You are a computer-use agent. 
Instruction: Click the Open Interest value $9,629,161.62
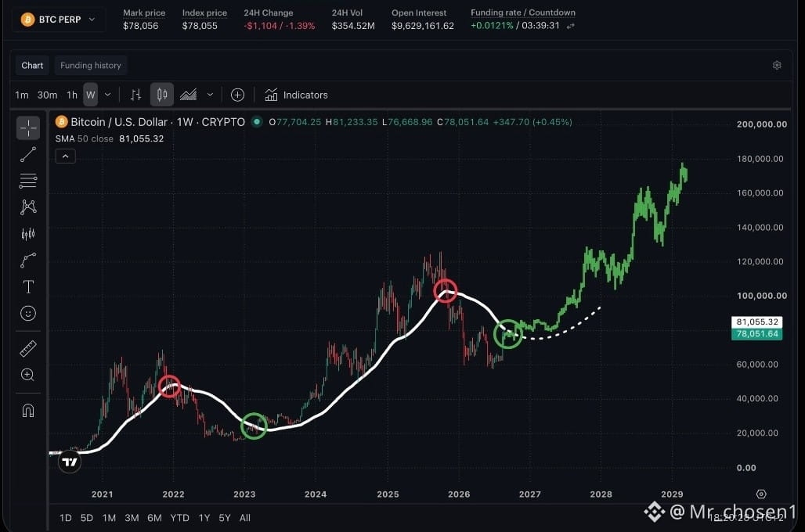tap(423, 26)
